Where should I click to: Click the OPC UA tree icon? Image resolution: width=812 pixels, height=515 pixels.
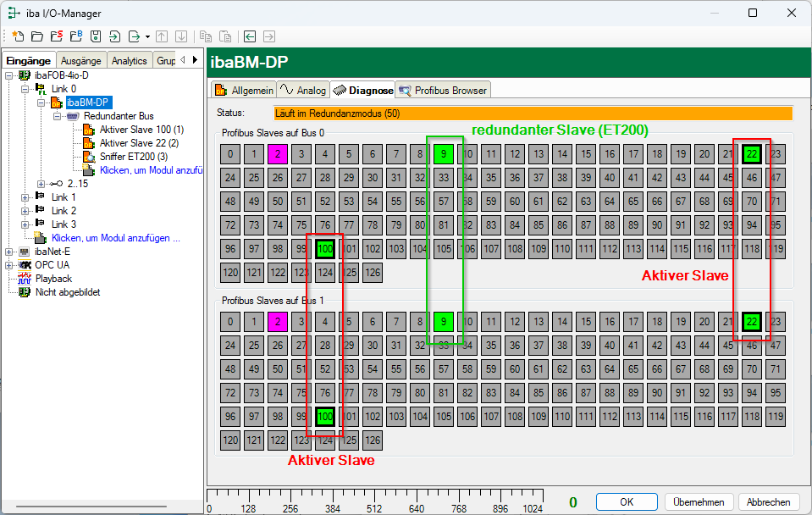click(24, 265)
